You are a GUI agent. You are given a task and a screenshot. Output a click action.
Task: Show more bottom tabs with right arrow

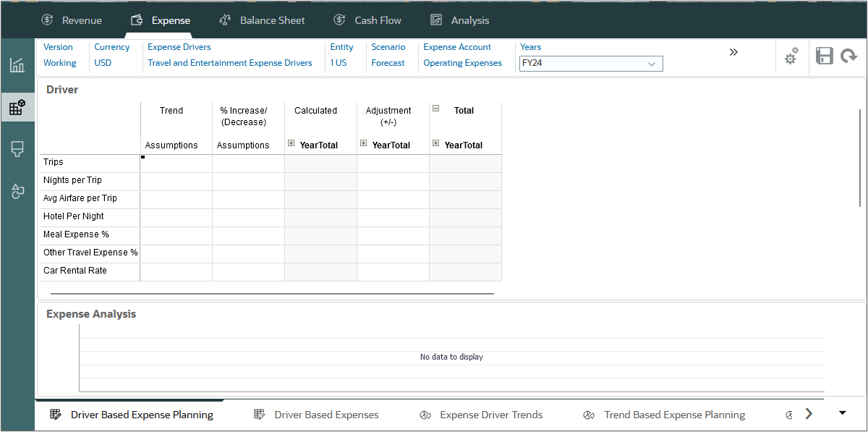[x=809, y=413]
